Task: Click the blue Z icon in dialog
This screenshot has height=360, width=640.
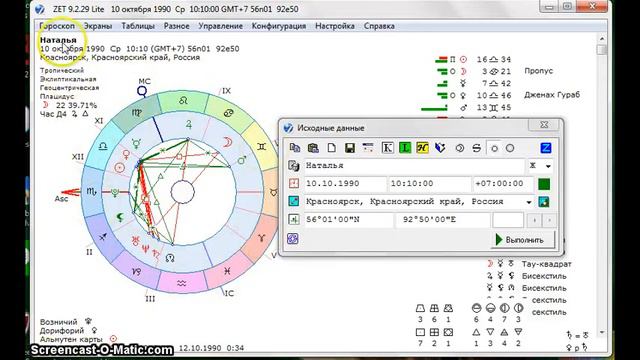Action: pyautogui.click(x=546, y=148)
